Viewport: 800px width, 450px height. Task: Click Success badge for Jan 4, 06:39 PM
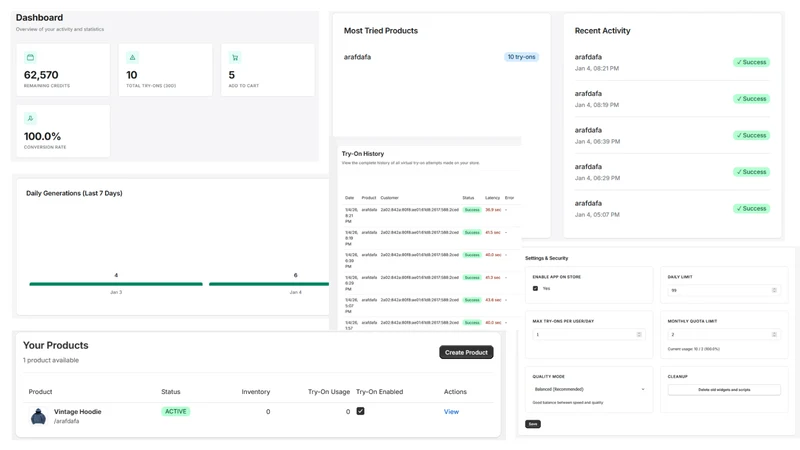[751, 135]
